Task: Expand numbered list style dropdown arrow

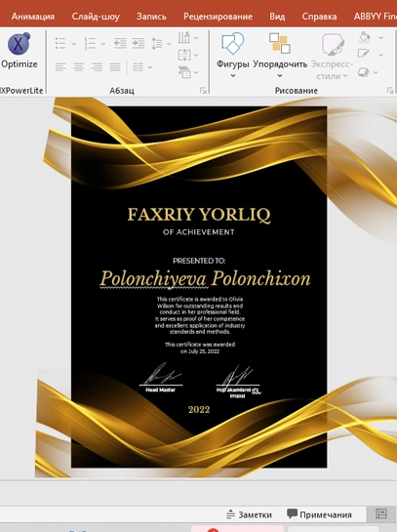Action: coord(103,44)
